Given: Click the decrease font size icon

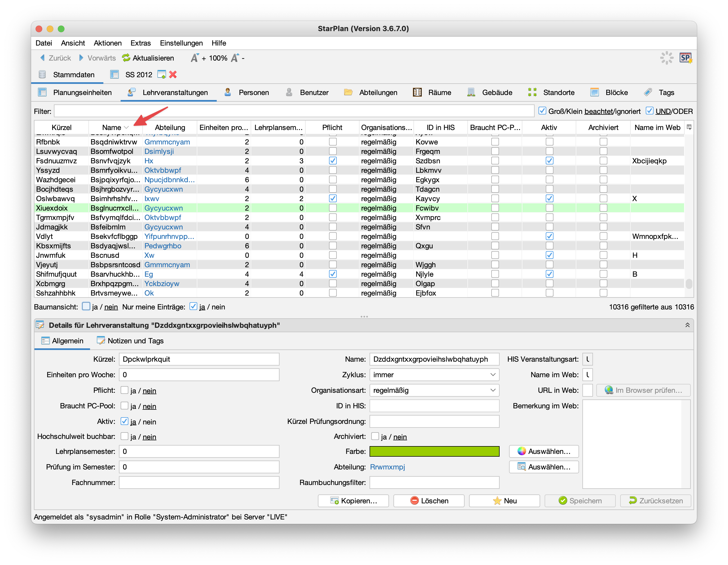Looking at the screenshot, I should (x=235, y=58).
